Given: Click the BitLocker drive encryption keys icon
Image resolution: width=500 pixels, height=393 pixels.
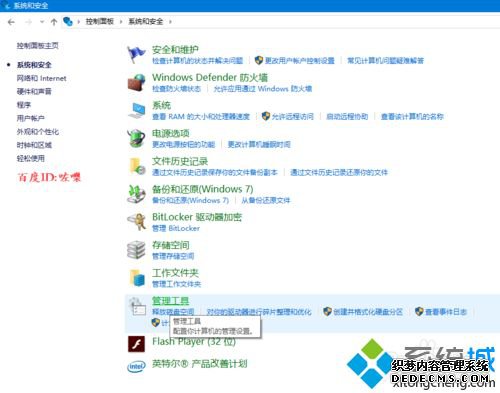Looking at the screenshot, I should click(x=136, y=222).
